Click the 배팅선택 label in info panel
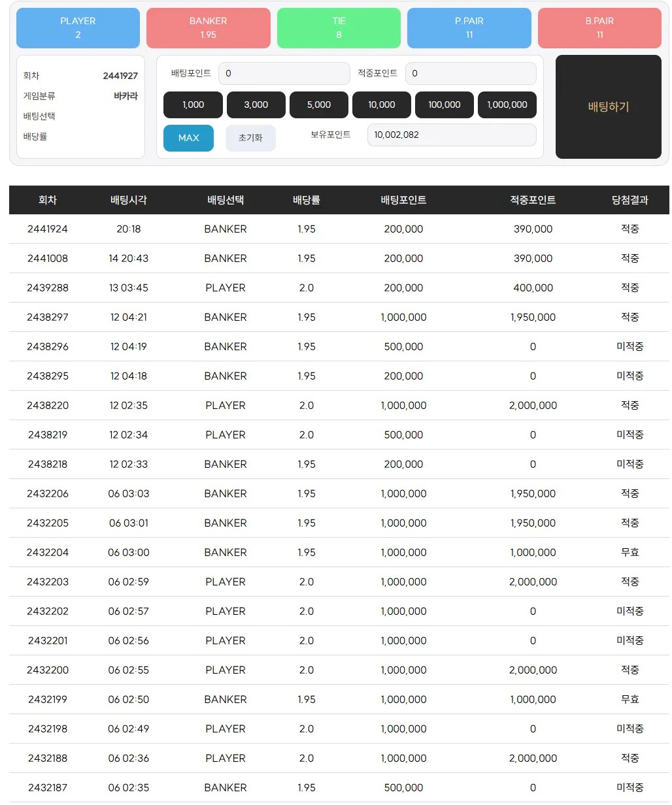Image resolution: width=672 pixels, height=805 pixels. point(39,116)
